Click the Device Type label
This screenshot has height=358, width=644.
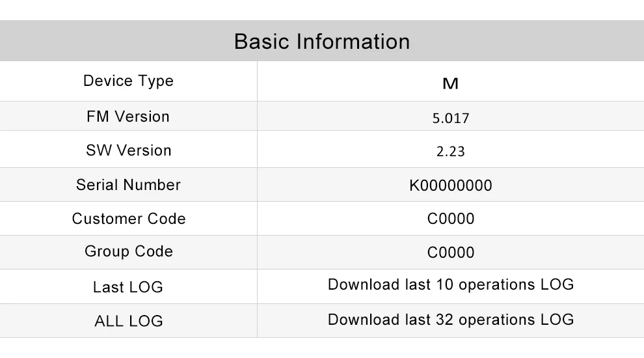click(129, 81)
